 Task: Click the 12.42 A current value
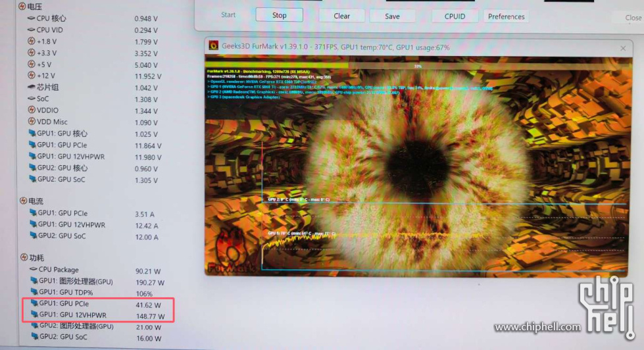147,226
